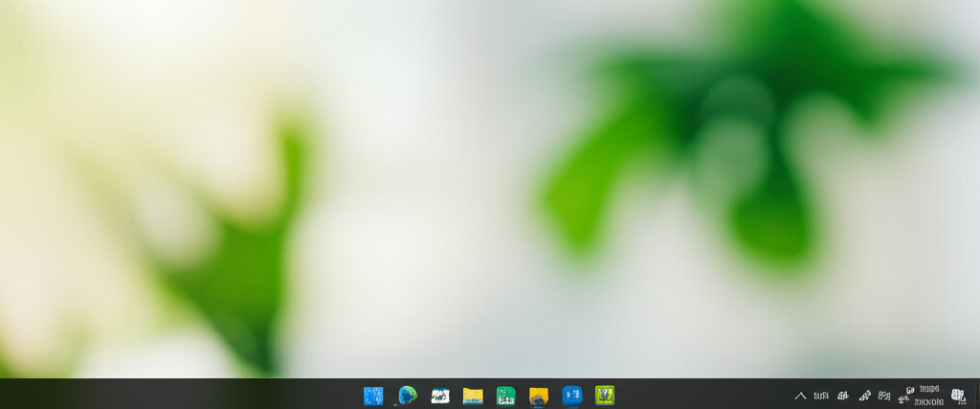Launch the Edge browser from taskbar
This screenshot has height=409, width=980.
pyautogui.click(x=407, y=396)
